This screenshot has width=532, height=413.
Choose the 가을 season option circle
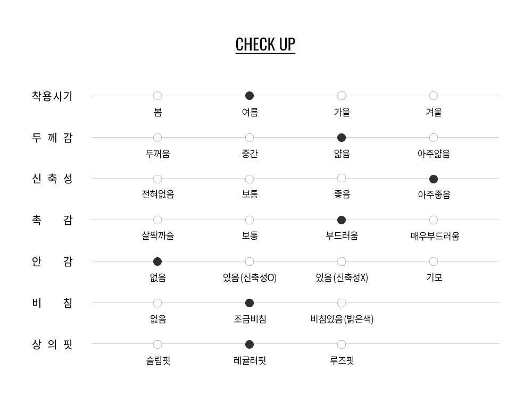[342, 96]
